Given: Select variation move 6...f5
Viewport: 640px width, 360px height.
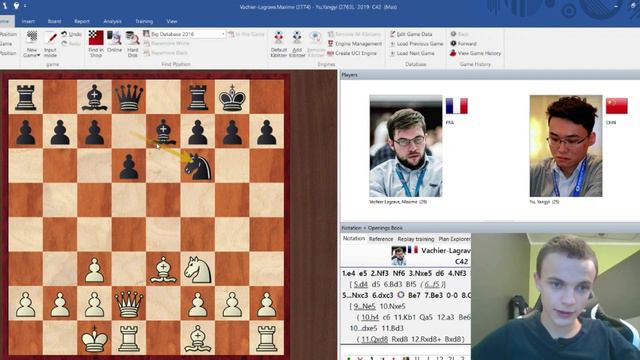Looking at the screenshot, I should [x=434, y=284].
